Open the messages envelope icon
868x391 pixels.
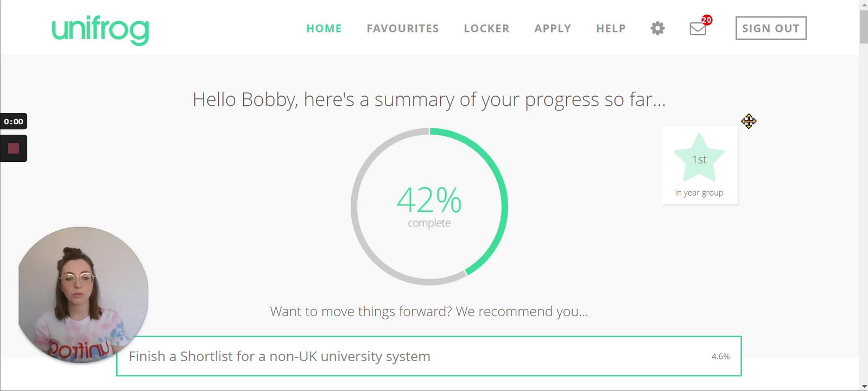click(x=698, y=29)
